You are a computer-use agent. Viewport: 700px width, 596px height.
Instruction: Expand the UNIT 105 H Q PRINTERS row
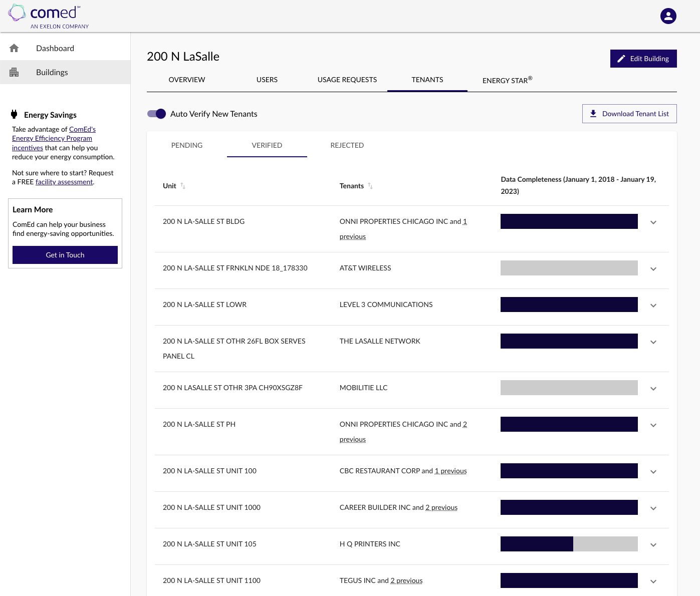pos(653,545)
